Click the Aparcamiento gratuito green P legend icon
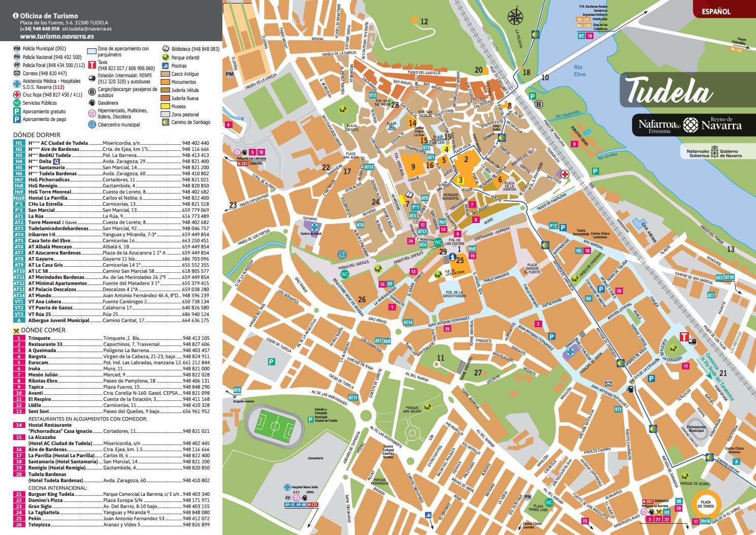 pos(17,111)
